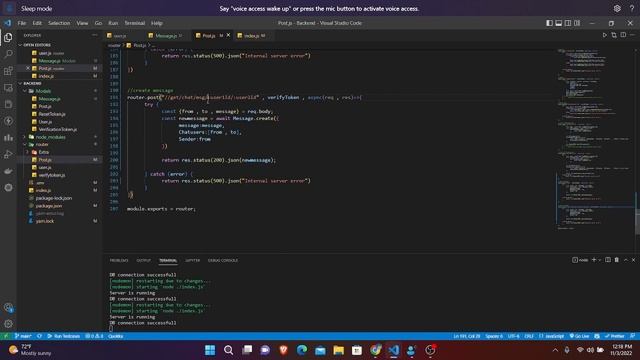The image size is (640, 360).
Task: Open Run Testcases in status bar
Action: pos(64,336)
